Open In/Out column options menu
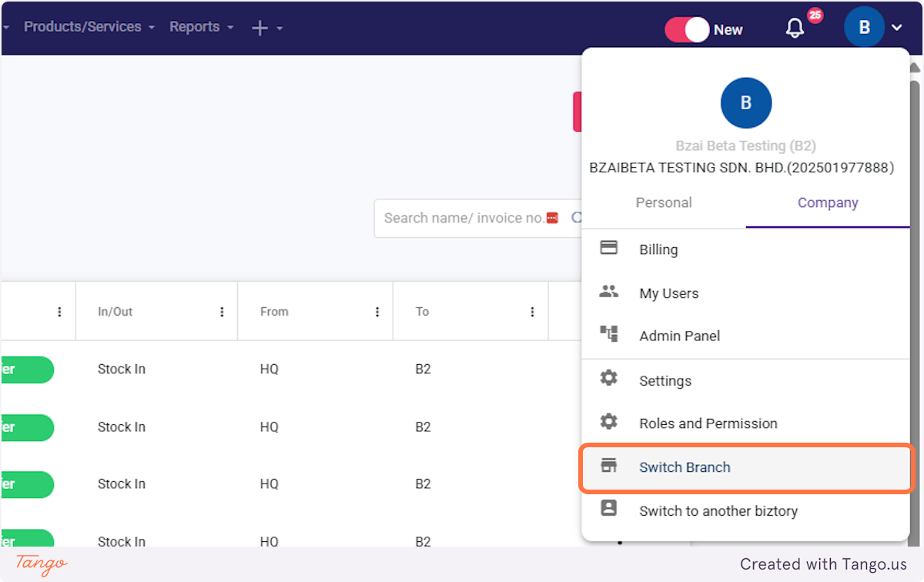 [x=222, y=312]
